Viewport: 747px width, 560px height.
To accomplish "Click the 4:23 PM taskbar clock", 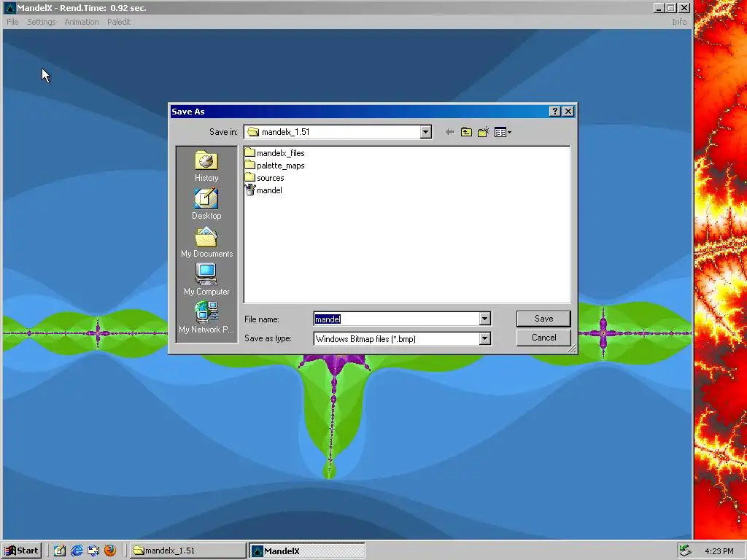I will pos(719,551).
